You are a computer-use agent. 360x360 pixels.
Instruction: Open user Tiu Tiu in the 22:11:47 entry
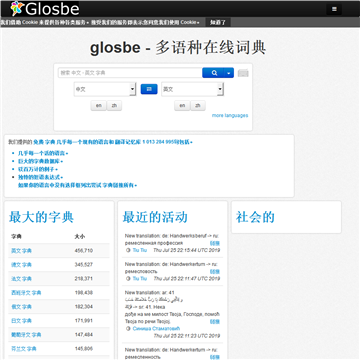[140, 278]
